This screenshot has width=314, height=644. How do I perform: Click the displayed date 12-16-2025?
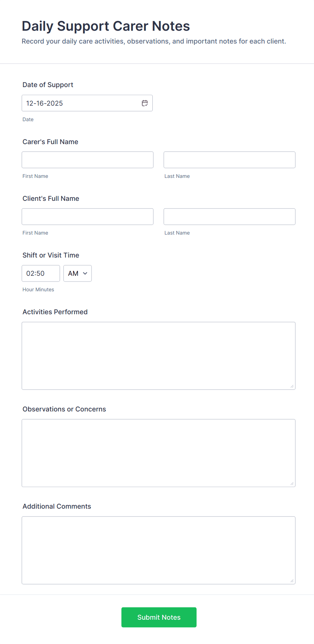45,103
